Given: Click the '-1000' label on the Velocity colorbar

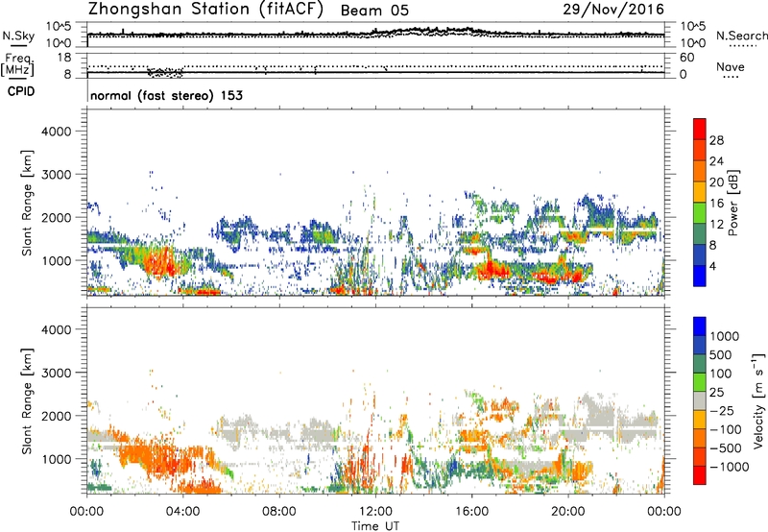Looking at the screenshot, I should 730,467.
